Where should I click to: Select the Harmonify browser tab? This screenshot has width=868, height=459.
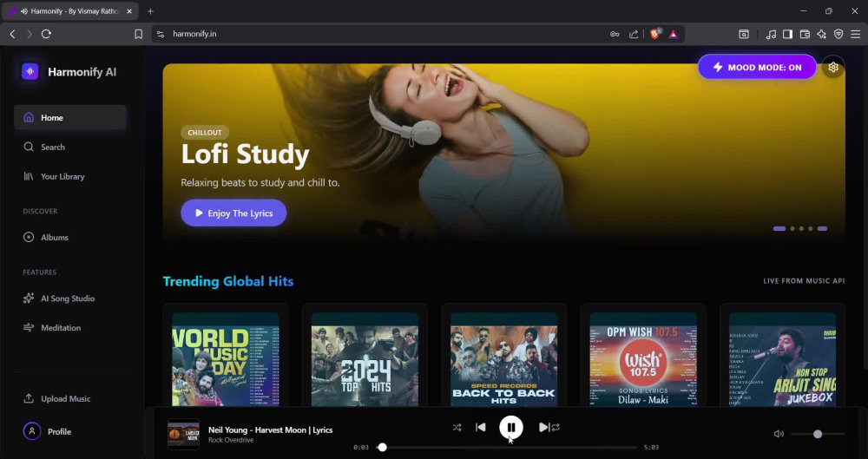69,11
